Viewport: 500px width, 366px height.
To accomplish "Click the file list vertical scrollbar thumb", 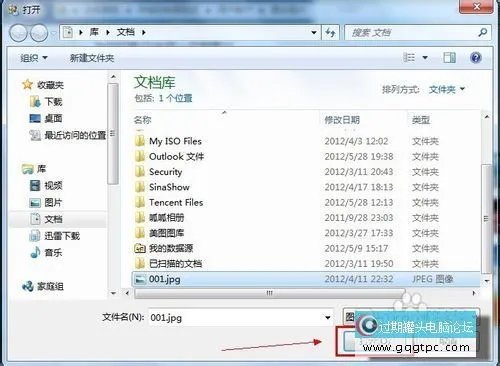I will click(486, 218).
